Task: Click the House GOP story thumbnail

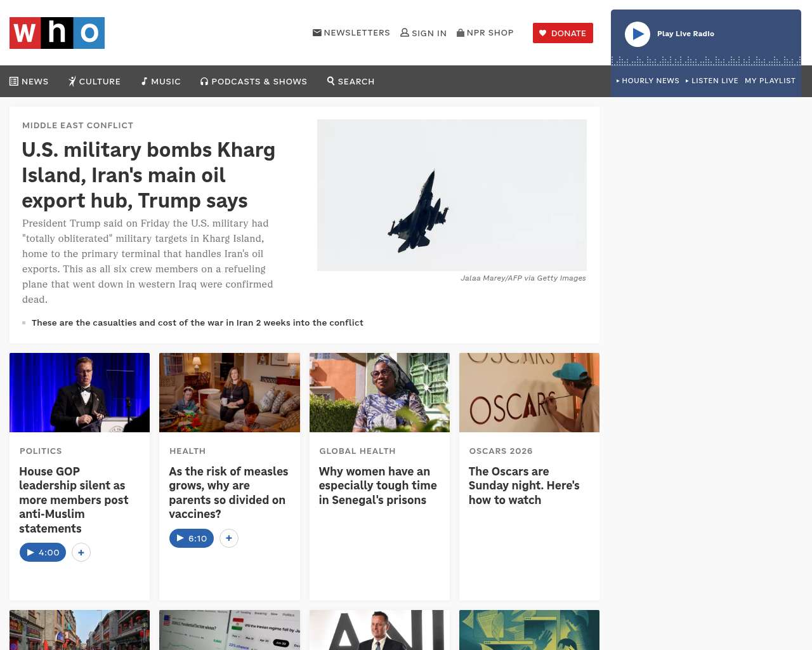Action: pos(80,392)
